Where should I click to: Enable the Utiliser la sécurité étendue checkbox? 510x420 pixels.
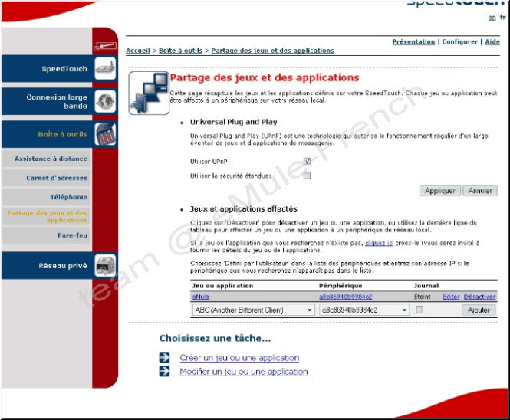coord(307,176)
